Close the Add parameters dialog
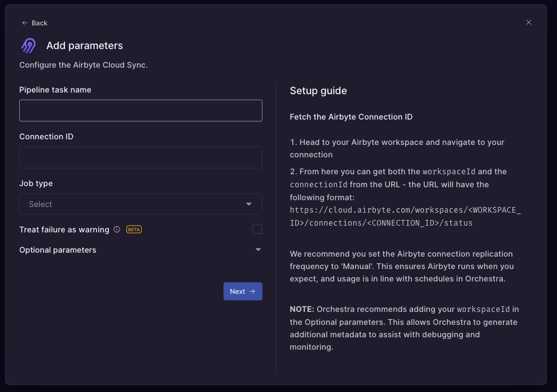Viewport: 557px width, 392px height. point(529,23)
